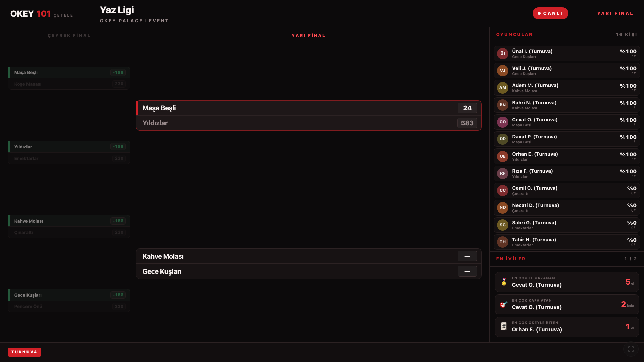This screenshot has height=362, width=644.
Task: Switch to the ÇEYREK FİNAL round tab
Action: click(x=69, y=36)
